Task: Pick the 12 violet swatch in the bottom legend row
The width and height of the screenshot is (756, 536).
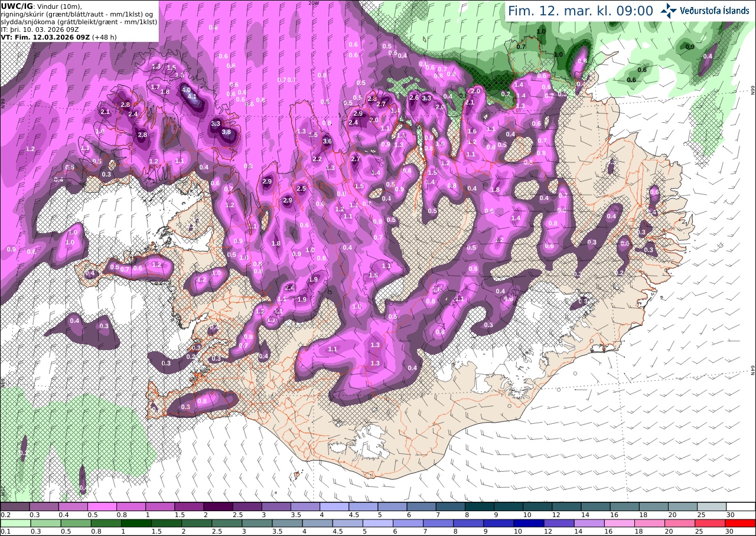Action: point(559,523)
